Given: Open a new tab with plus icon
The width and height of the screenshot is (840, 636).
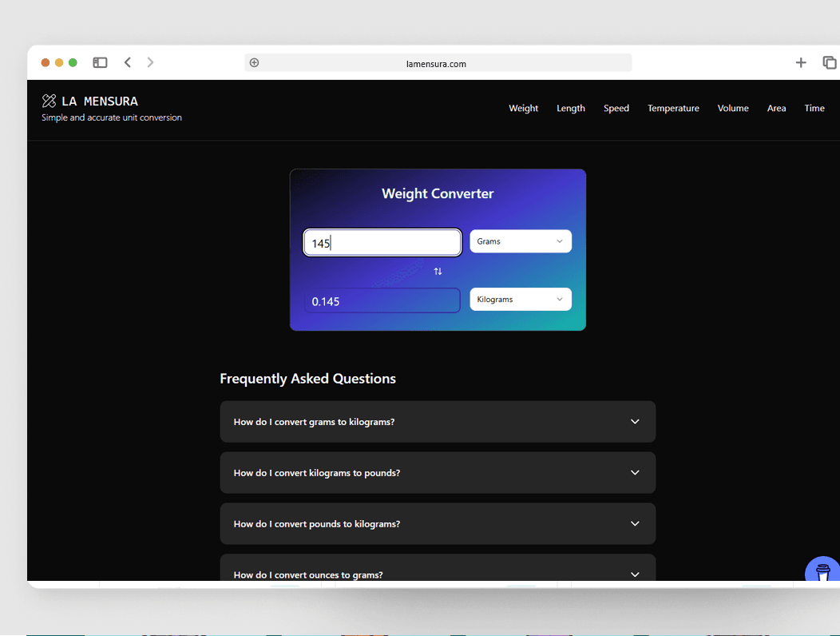Looking at the screenshot, I should 801,62.
